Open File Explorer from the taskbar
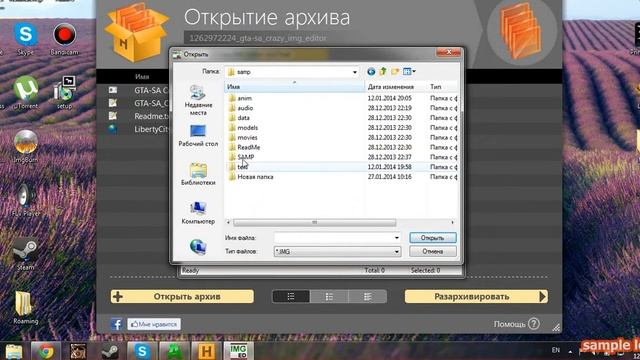Screen dimensions: 640x360 (x=14, y=351)
